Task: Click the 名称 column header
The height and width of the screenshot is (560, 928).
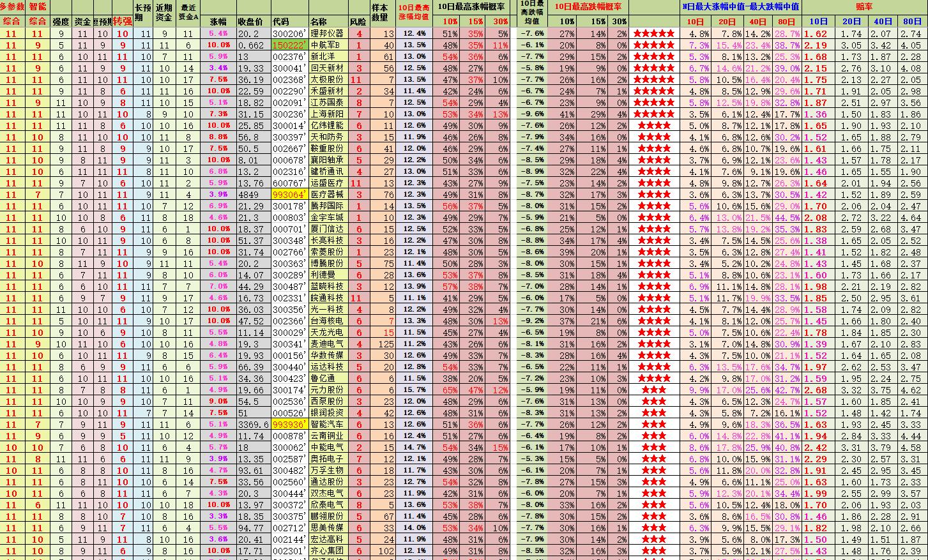Action: coord(319,21)
